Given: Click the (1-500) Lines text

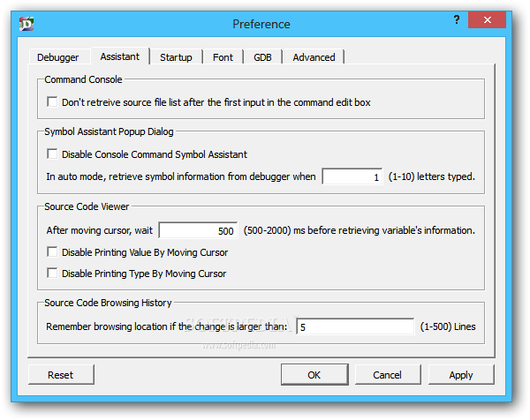Looking at the screenshot, I should [x=448, y=326].
